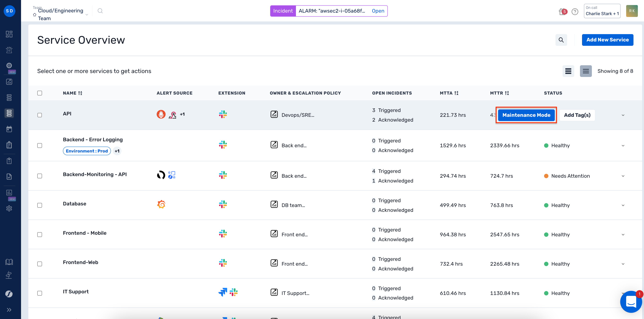Open the On call Charlie Stark box

point(602,11)
